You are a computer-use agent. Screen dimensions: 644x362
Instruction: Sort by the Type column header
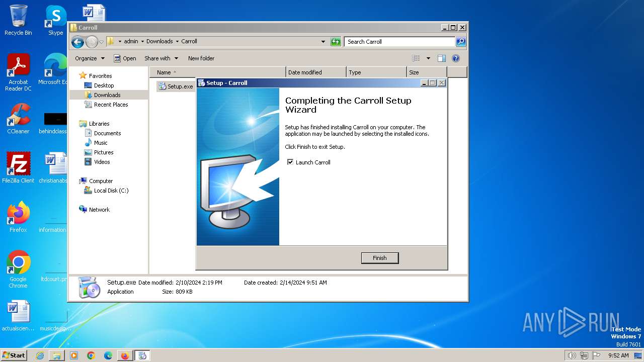click(376, 72)
